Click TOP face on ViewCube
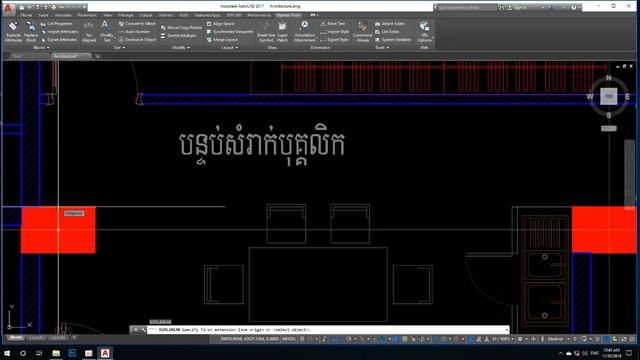The image size is (640, 360). point(609,97)
